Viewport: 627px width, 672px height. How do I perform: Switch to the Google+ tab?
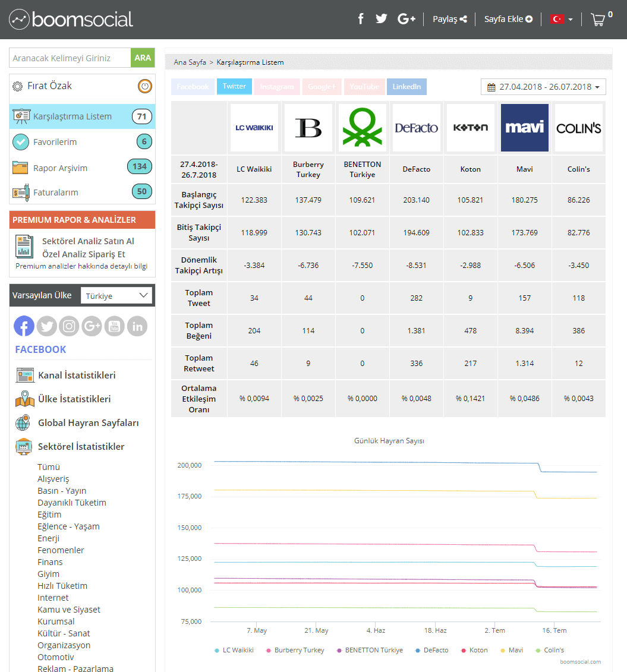[x=322, y=87]
